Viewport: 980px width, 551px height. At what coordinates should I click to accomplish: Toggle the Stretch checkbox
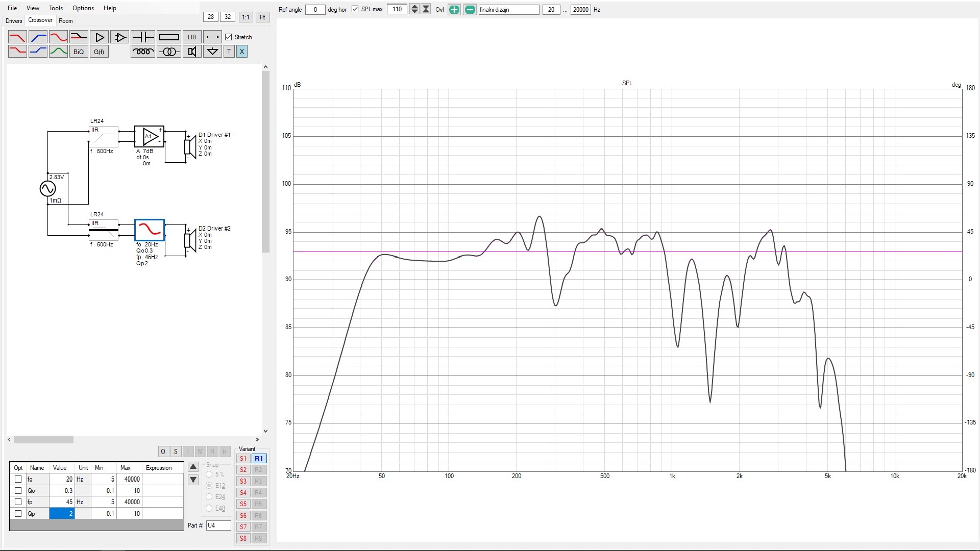229,37
